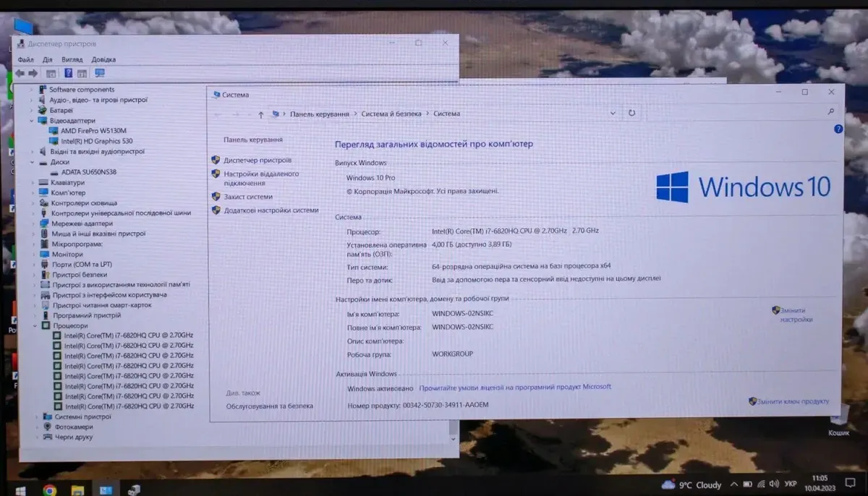Select the AMD FirePro W5130M adapter
The width and height of the screenshot is (868, 496).
[x=88, y=131]
